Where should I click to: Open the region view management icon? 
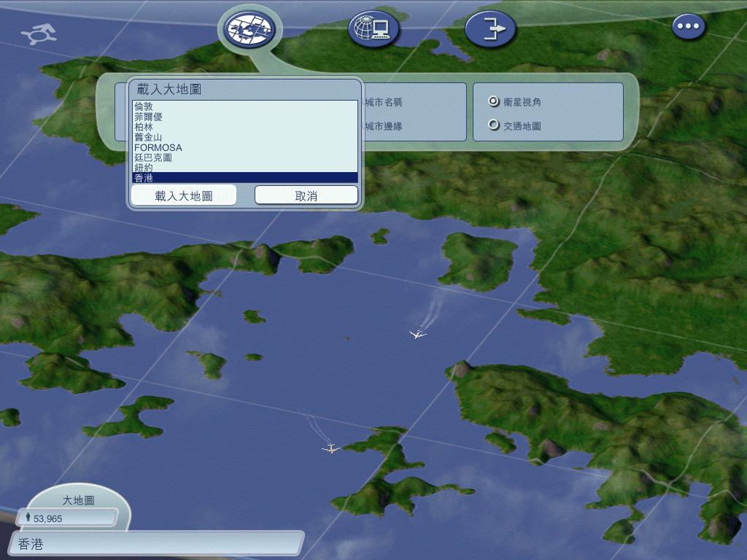click(249, 29)
